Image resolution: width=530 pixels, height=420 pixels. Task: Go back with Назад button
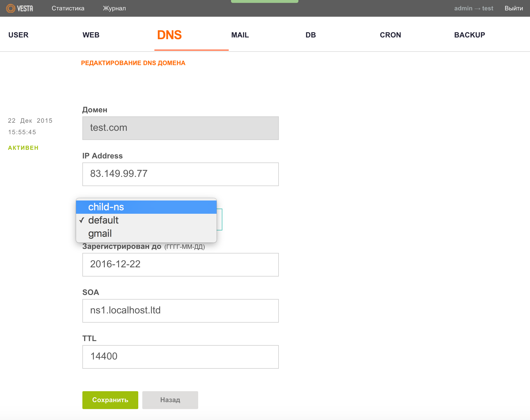click(170, 400)
